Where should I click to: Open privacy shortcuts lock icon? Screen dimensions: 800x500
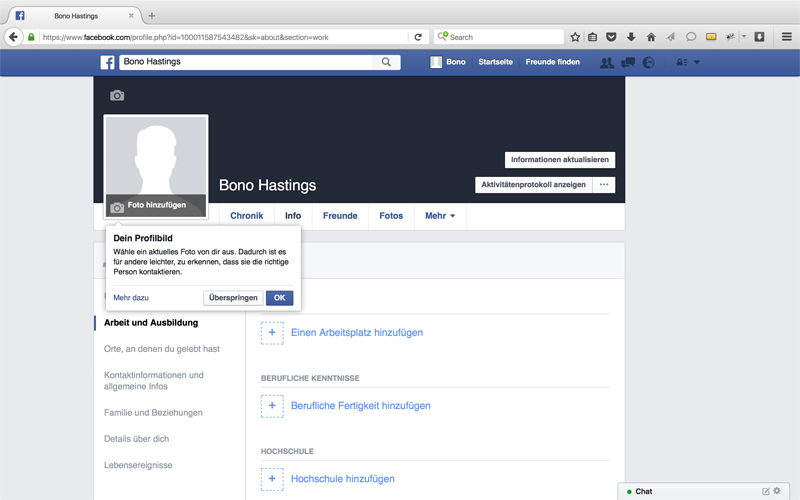[682, 62]
